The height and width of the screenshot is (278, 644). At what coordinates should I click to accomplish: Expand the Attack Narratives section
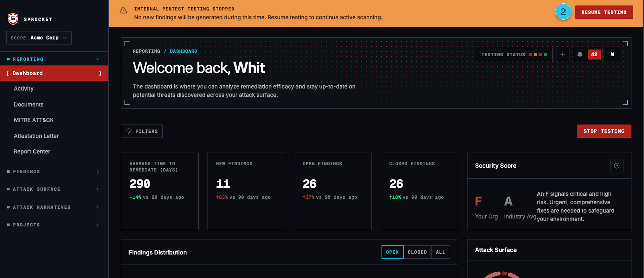pos(54,207)
